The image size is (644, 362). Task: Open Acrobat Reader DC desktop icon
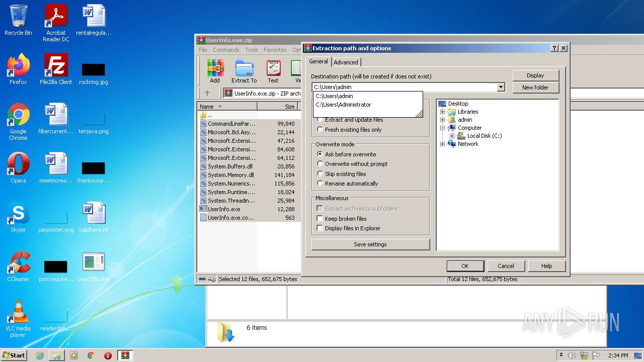[x=56, y=23]
